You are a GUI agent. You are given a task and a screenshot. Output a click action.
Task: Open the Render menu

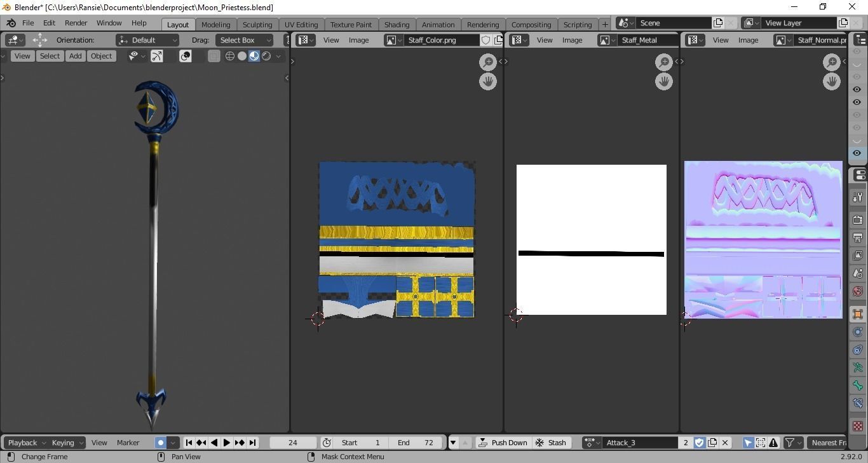(x=76, y=23)
